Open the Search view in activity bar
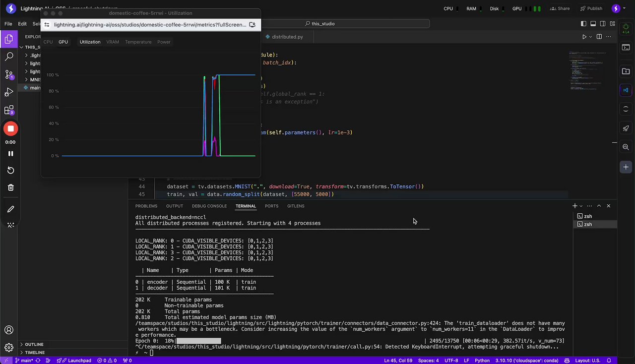Image resolution: width=635 pixels, height=364 pixels. tap(9, 57)
